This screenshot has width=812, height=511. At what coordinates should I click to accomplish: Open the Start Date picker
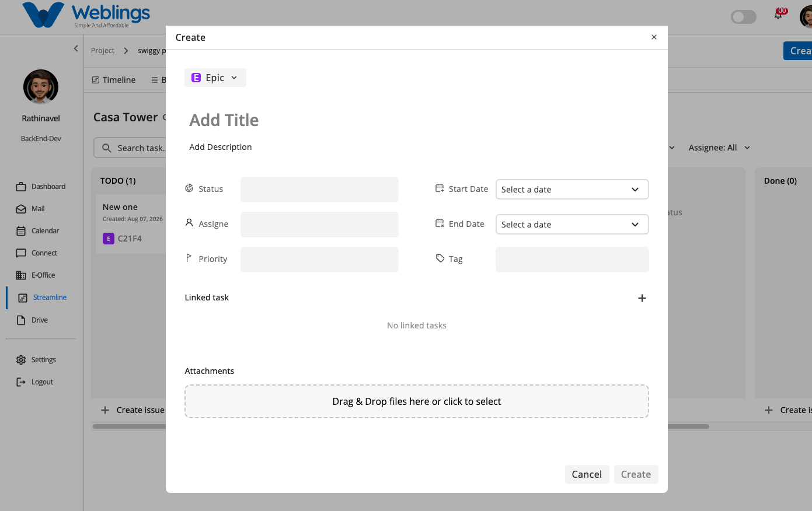(x=572, y=190)
